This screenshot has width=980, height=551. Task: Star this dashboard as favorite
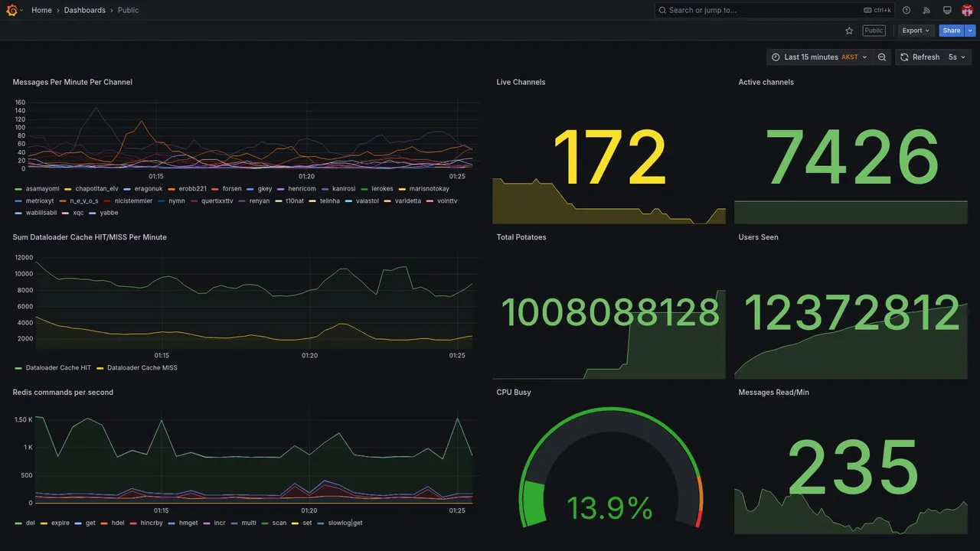pos(849,31)
